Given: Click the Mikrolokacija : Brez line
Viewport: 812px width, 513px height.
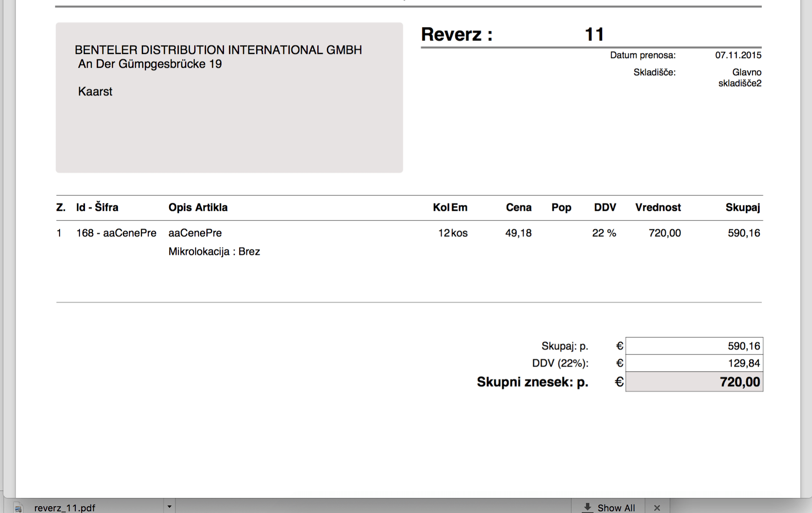Looking at the screenshot, I should tap(214, 251).
